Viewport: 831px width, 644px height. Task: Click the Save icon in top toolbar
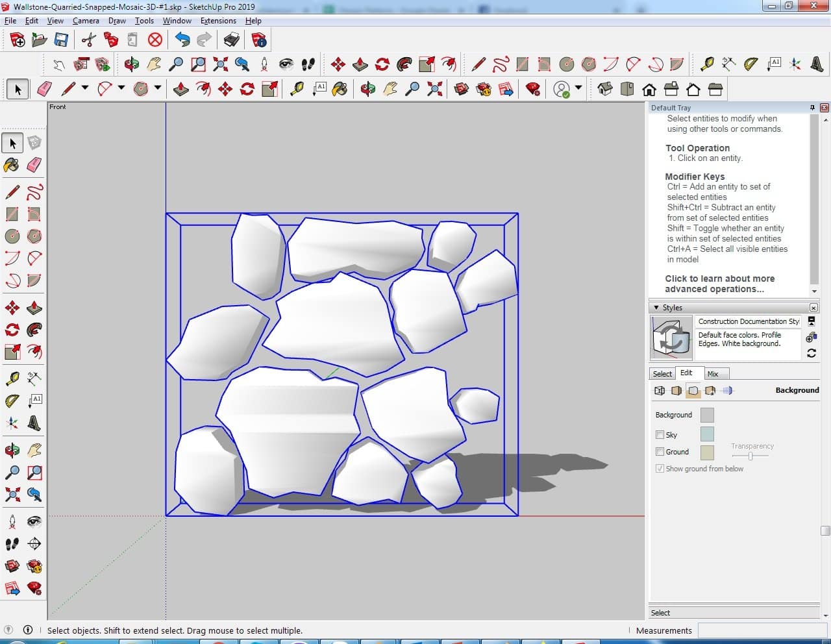(61, 40)
